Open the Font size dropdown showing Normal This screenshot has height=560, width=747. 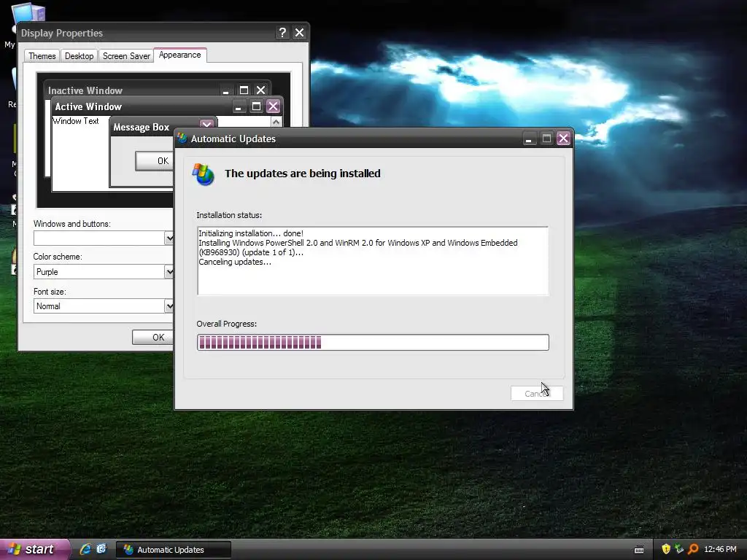pyautogui.click(x=169, y=306)
